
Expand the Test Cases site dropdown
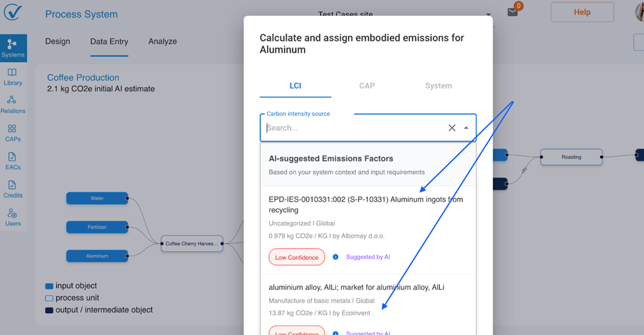(489, 15)
